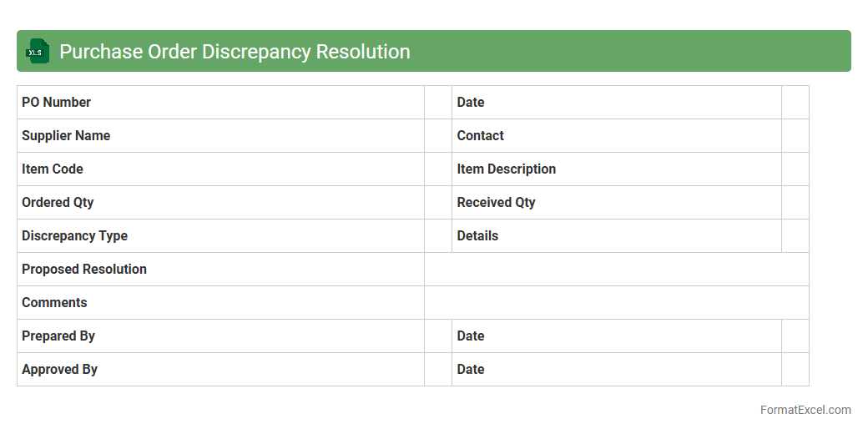Click the Supplier Name label cell
This screenshot has width=868, height=434.
tap(220, 136)
